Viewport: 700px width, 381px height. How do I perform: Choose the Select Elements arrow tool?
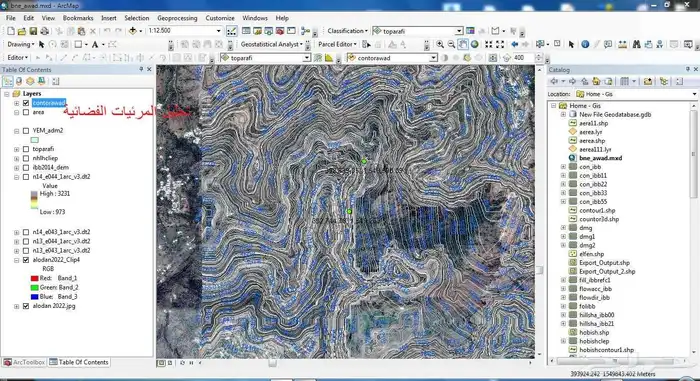[571, 44]
